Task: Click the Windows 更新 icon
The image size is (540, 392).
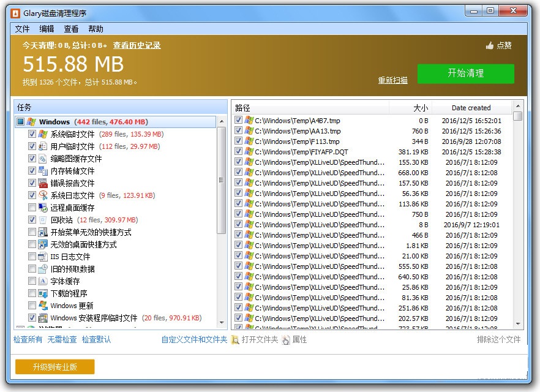Action: pyautogui.click(x=43, y=306)
